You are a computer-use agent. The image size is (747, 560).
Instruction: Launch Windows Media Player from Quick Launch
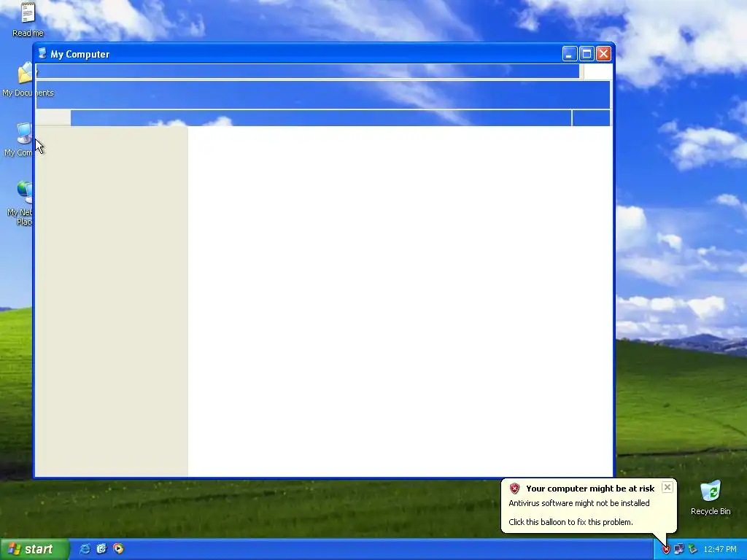pos(118,549)
